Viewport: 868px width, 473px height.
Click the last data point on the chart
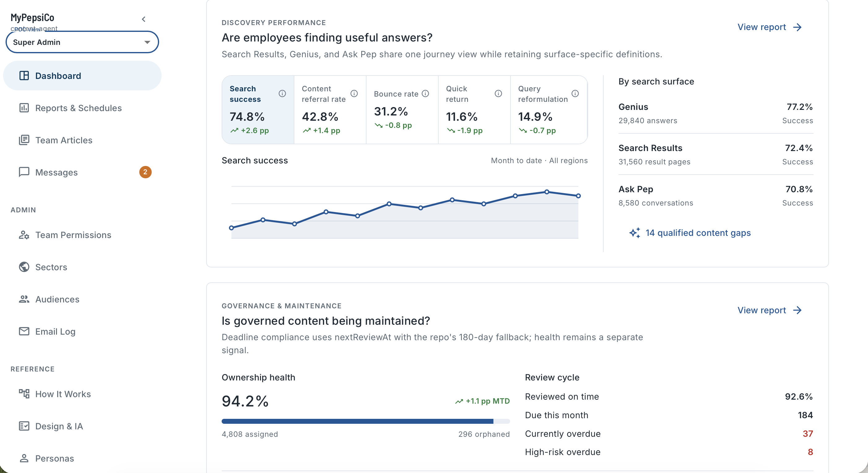(578, 196)
